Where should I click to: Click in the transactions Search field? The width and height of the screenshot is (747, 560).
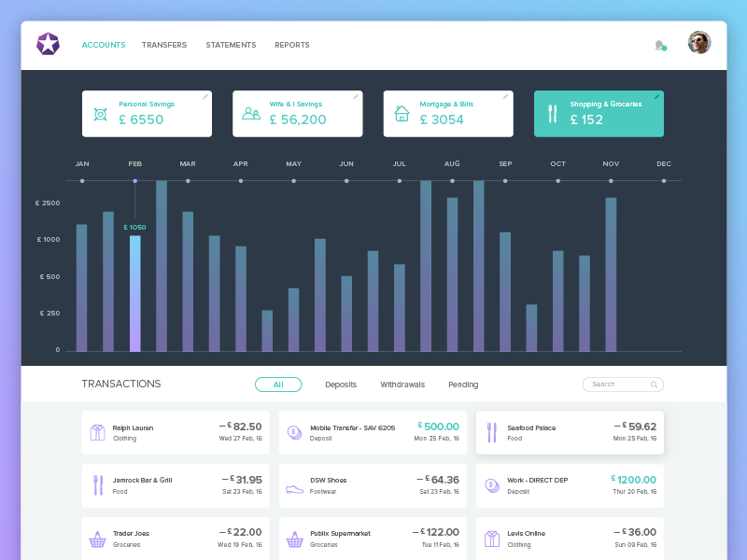click(x=616, y=385)
